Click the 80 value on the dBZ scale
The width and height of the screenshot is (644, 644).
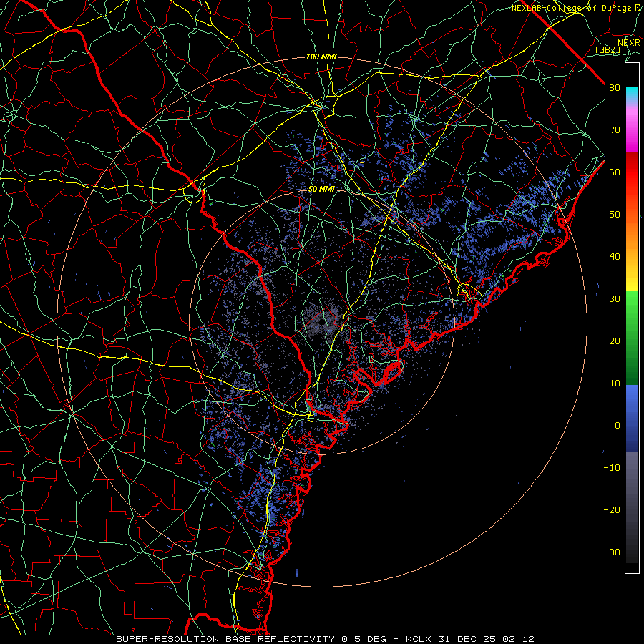click(x=615, y=88)
